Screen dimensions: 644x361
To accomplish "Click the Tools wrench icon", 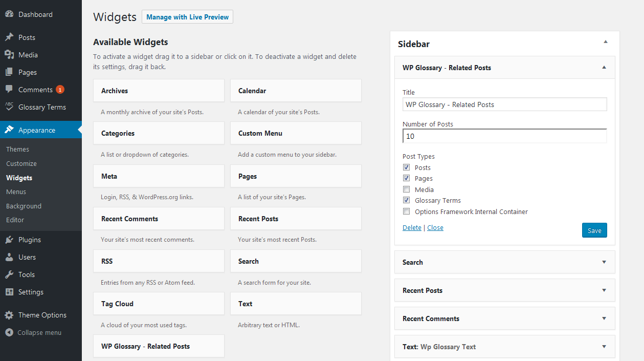I will pos(10,274).
